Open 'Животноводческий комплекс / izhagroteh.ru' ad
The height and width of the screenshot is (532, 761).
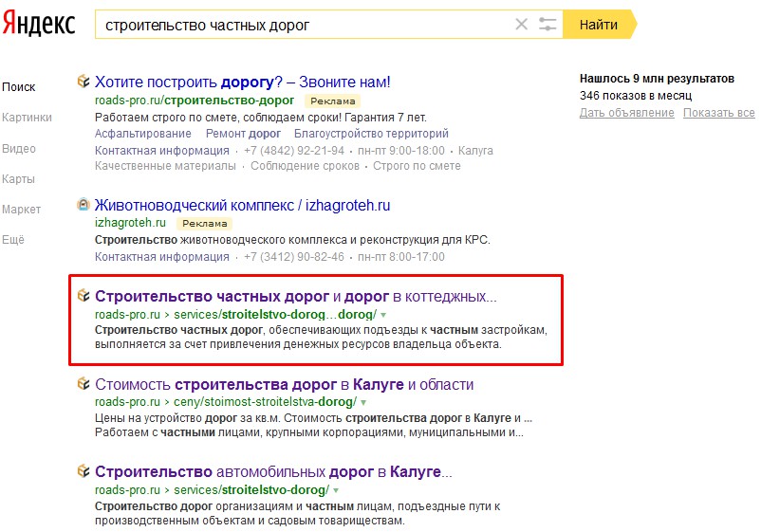(242, 205)
